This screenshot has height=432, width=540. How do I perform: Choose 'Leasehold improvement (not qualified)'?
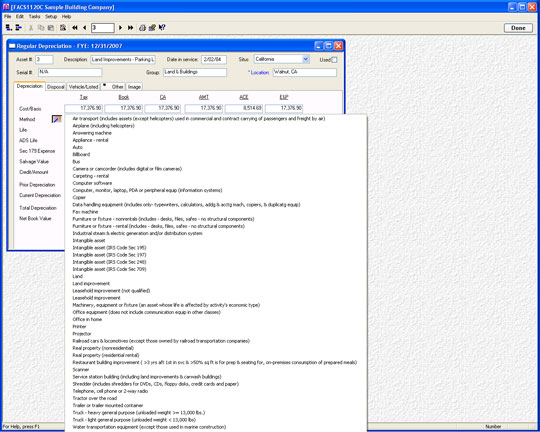click(111, 291)
